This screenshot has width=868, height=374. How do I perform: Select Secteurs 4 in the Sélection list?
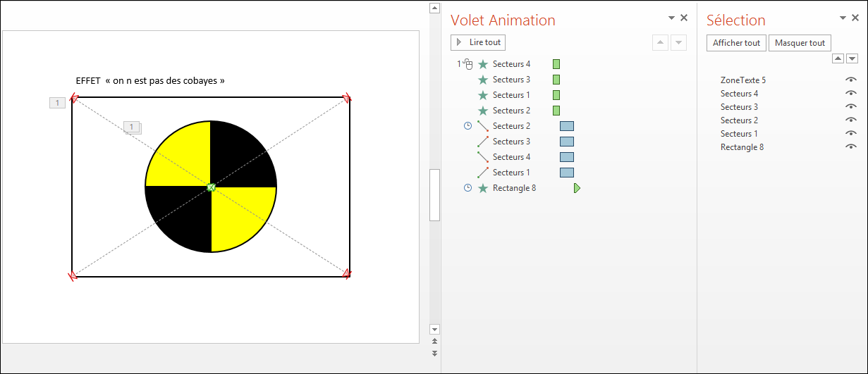[x=740, y=94]
